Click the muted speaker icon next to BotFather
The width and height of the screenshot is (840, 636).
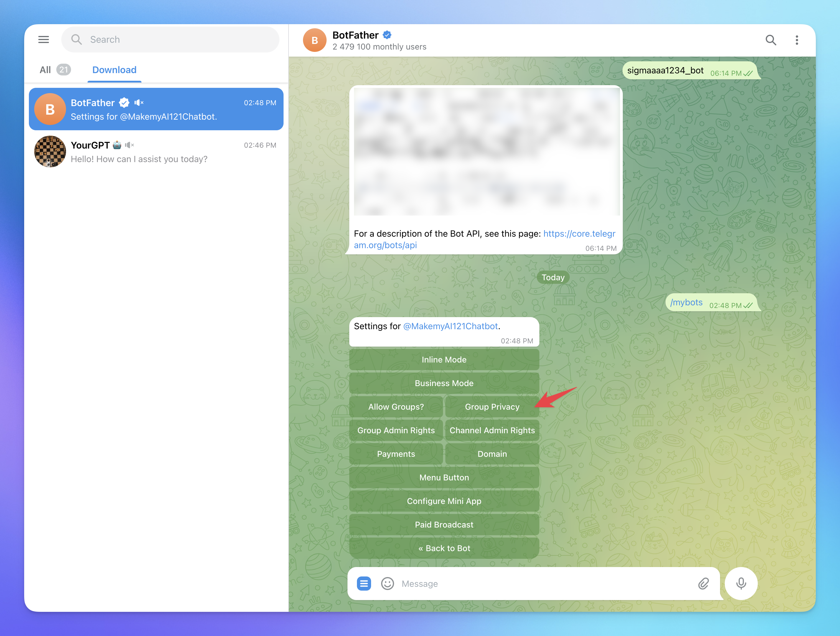[139, 103]
